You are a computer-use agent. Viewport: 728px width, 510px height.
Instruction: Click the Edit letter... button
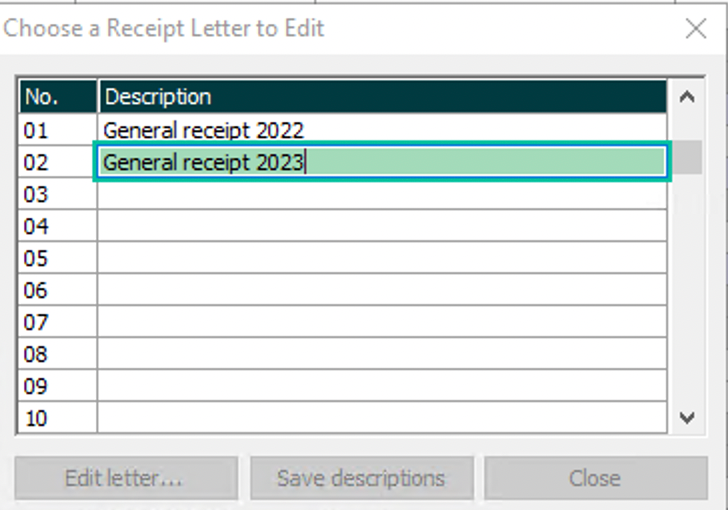click(x=126, y=478)
